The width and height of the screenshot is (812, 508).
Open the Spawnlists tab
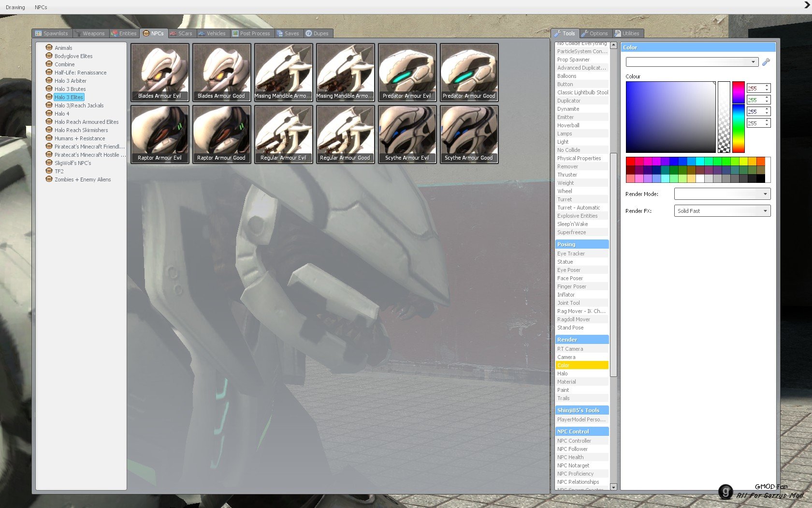coord(52,33)
